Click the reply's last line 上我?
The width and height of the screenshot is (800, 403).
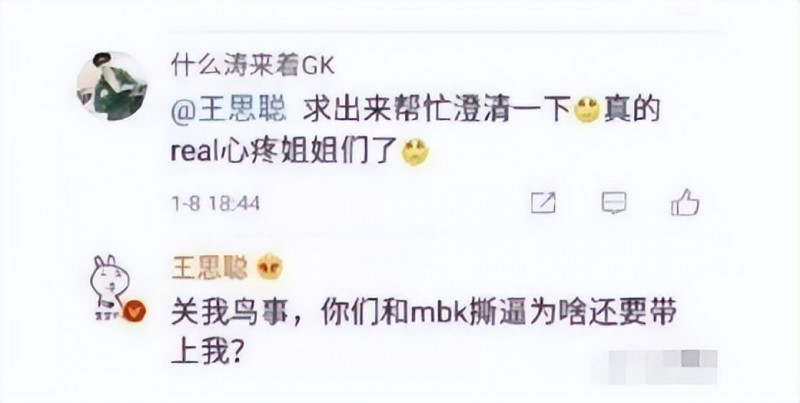pyautogui.click(x=206, y=354)
